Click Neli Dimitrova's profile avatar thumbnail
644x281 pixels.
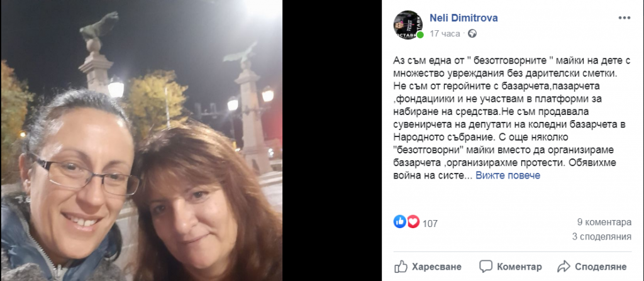(408, 25)
